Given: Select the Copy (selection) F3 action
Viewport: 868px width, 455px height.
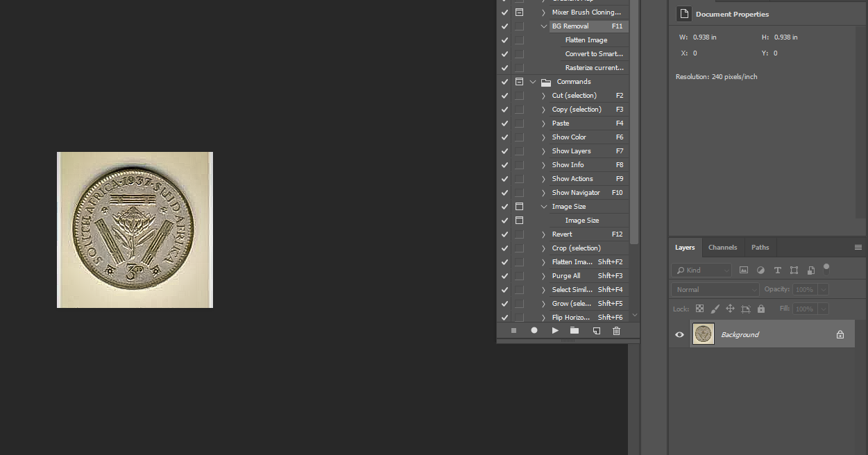Looking at the screenshot, I should 589,110.
